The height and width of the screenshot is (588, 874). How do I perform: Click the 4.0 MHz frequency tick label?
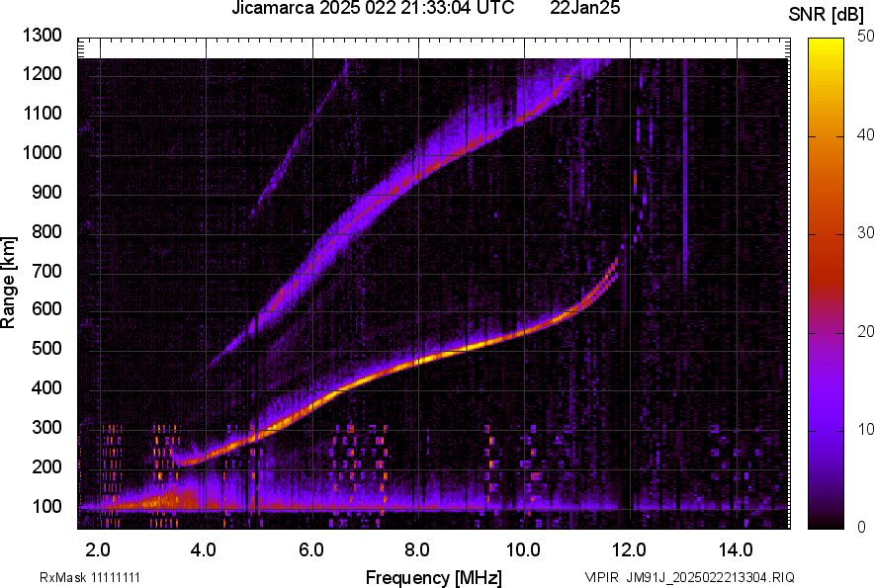(204, 550)
